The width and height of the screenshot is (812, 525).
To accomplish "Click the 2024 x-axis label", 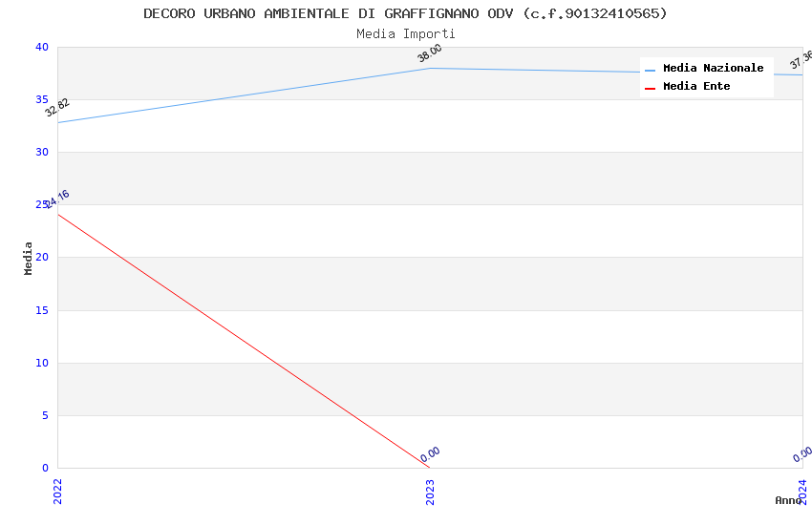I will [x=802, y=492].
